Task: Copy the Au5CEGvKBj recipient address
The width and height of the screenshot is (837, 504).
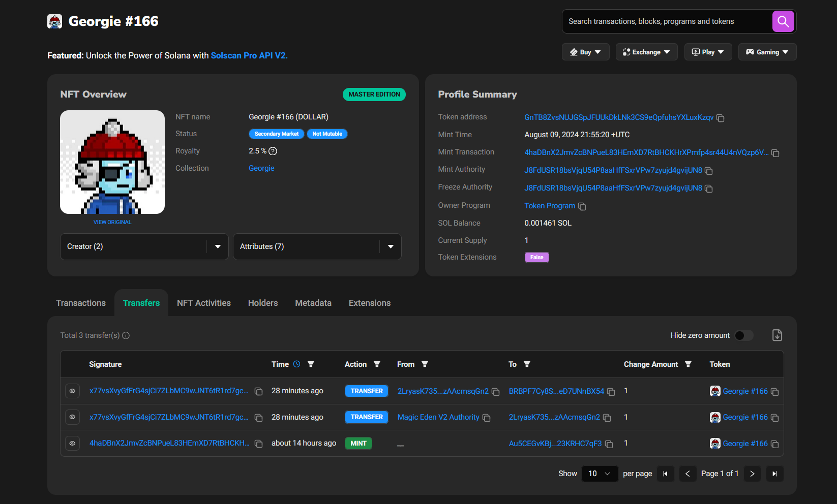Action: [609, 444]
